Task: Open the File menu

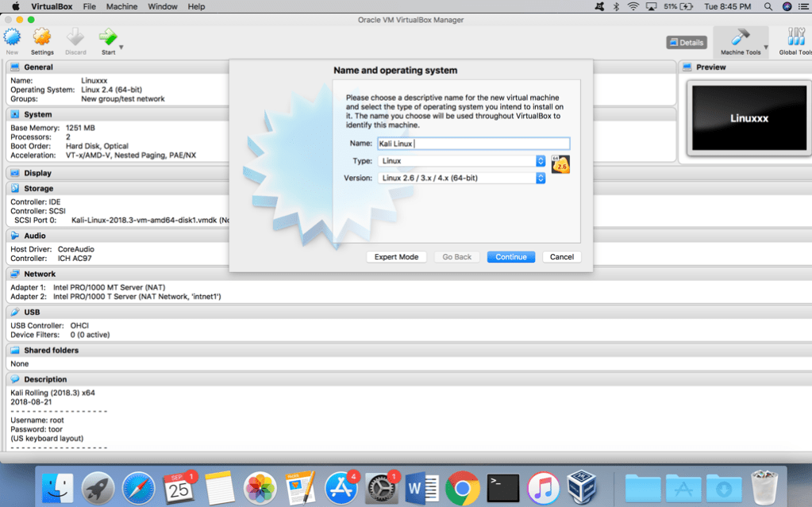Action: click(x=90, y=6)
